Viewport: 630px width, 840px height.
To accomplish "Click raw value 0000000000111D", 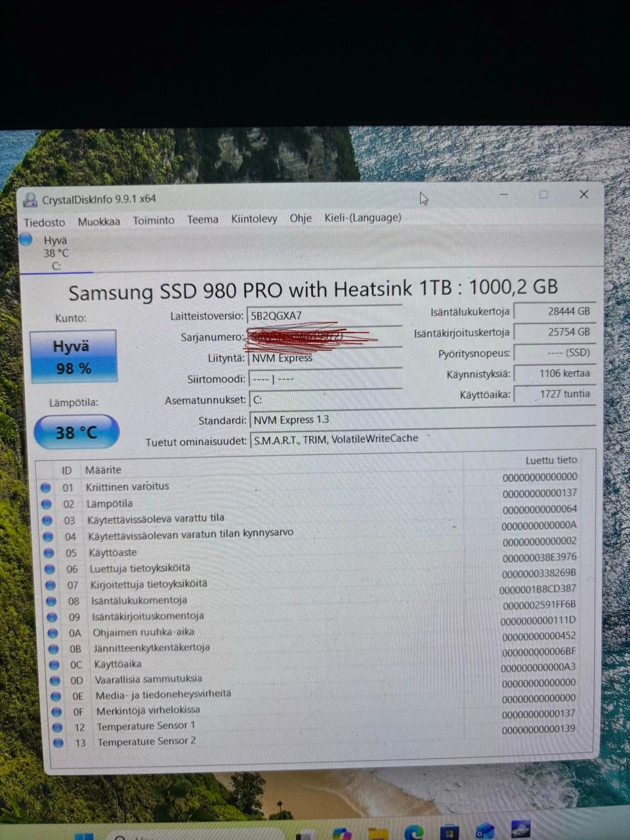I will 538,621.
